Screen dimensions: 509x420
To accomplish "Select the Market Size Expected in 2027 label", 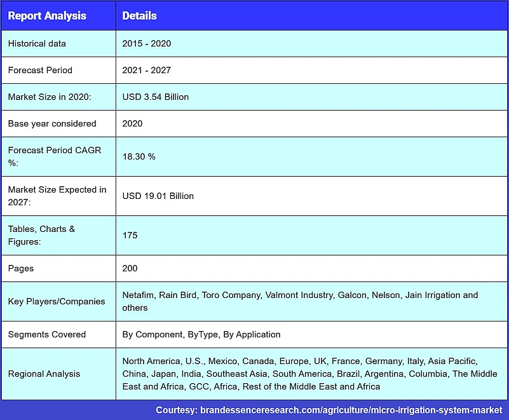I will tap(57, 196).
